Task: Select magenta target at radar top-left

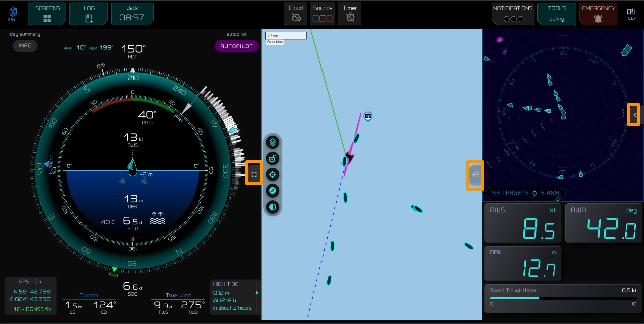Action: [500, 39]
